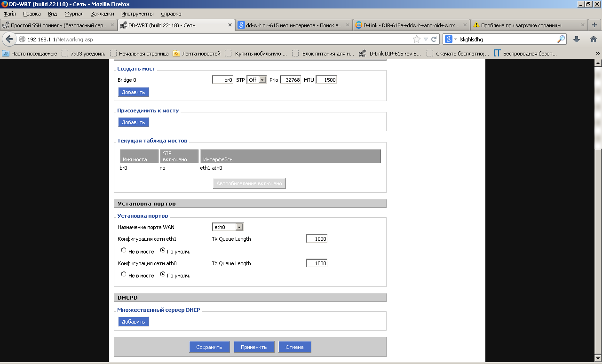
Task: Go back using the browser back arrow
Action: coord(9,39)
